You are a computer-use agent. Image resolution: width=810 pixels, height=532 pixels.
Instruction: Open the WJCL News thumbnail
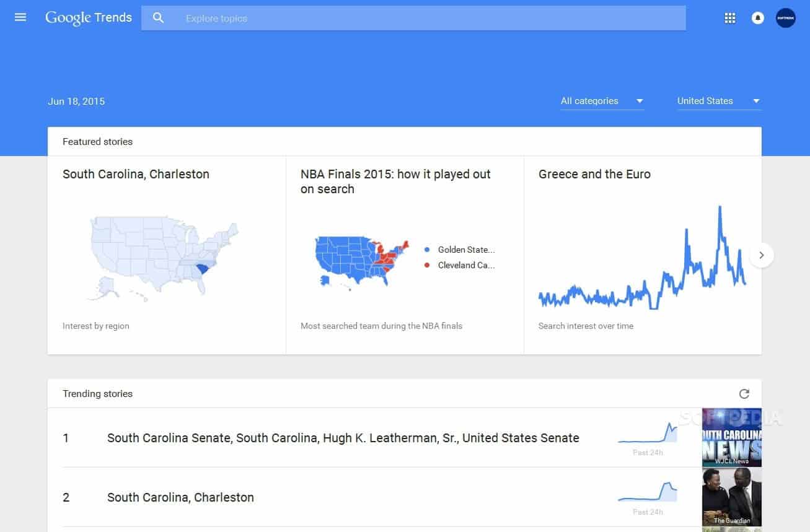point(731,437)
